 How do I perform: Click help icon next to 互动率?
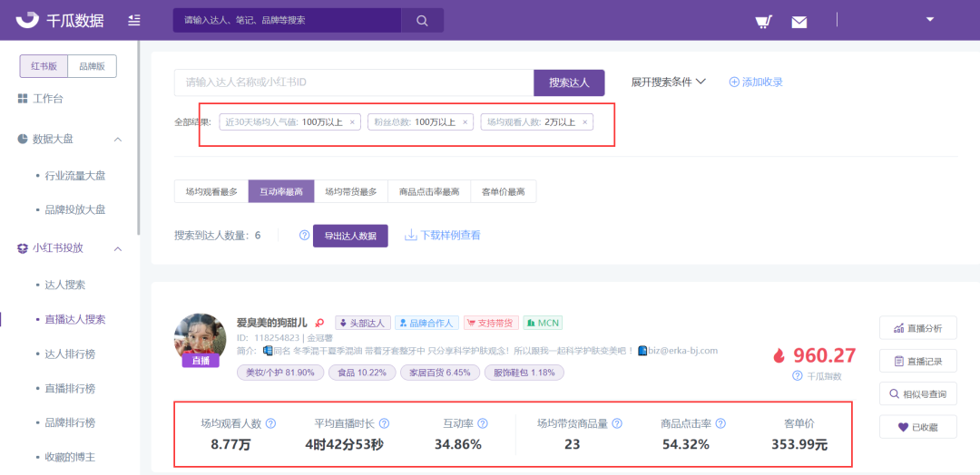[483, 423]
